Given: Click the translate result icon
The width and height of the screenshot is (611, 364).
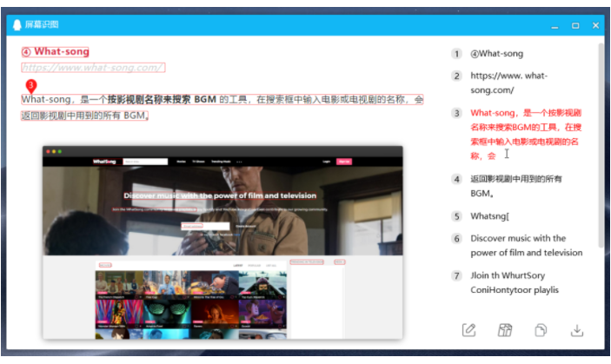Looking at the screenshot, I should (505, 330).
